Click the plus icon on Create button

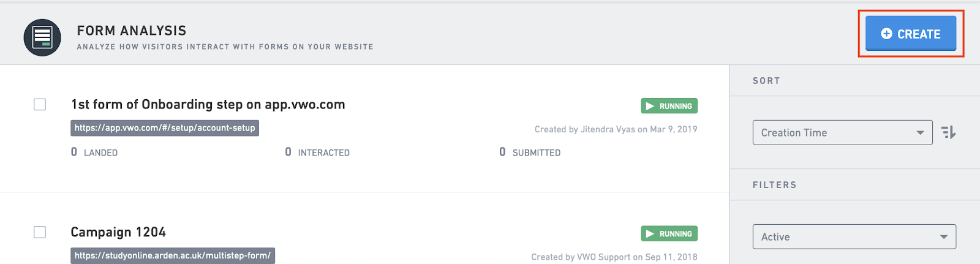point(886,34)
